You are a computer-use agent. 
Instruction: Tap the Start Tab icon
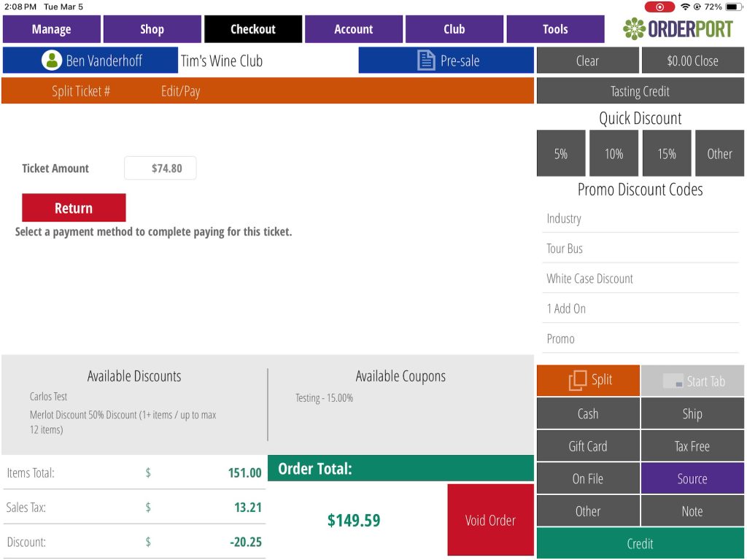click(x=673, y=381)
